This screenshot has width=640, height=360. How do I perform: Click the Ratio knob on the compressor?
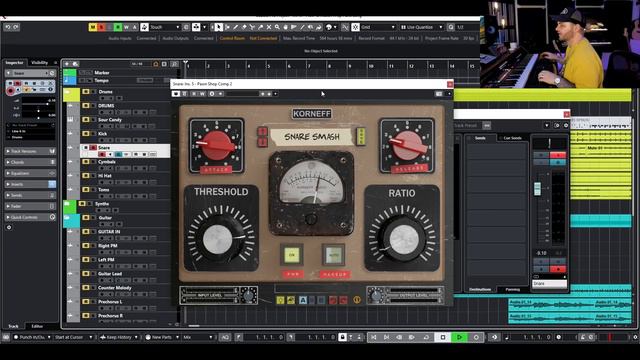(403, 240)
